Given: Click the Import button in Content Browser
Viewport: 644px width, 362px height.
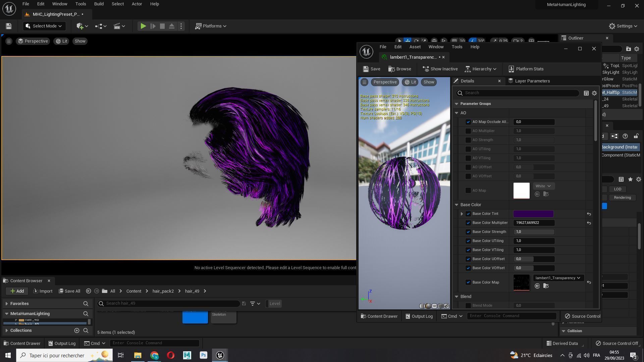Looking at the screenshot, I should coord(43,291).
